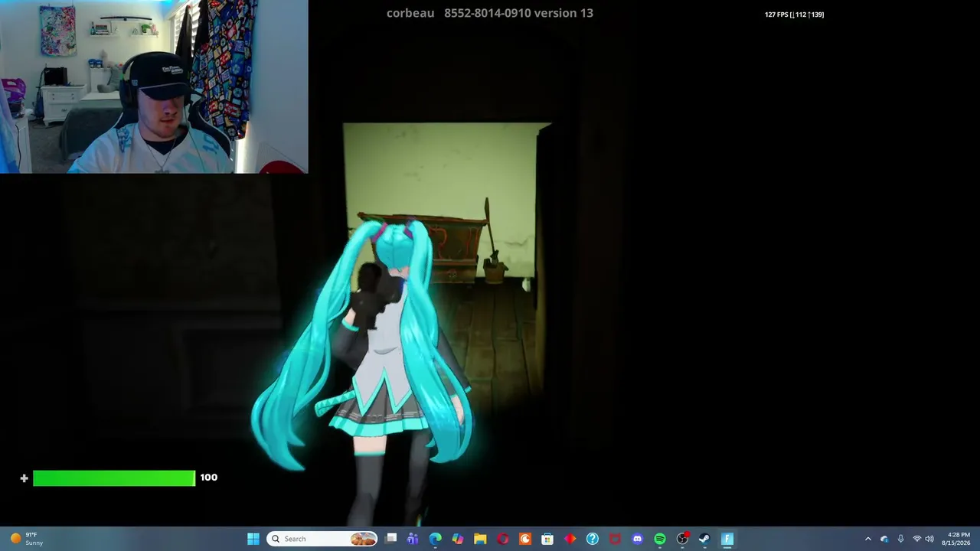
Task: Click the health value 100
Action: coord(208,478)
